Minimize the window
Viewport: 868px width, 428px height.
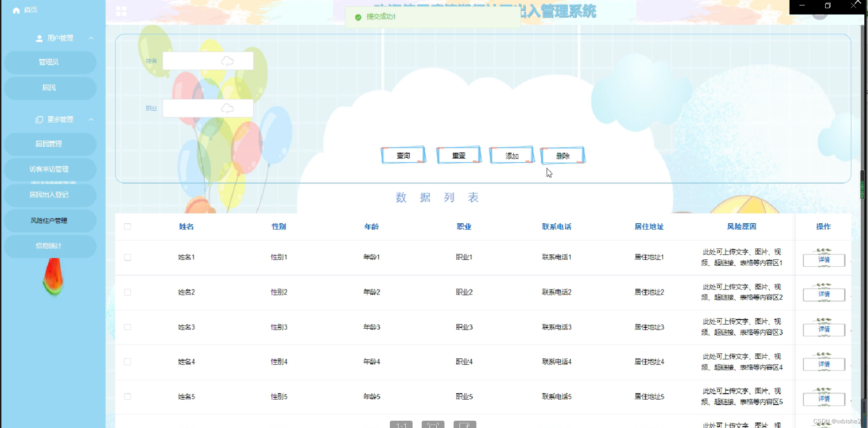tap(802, 5)
